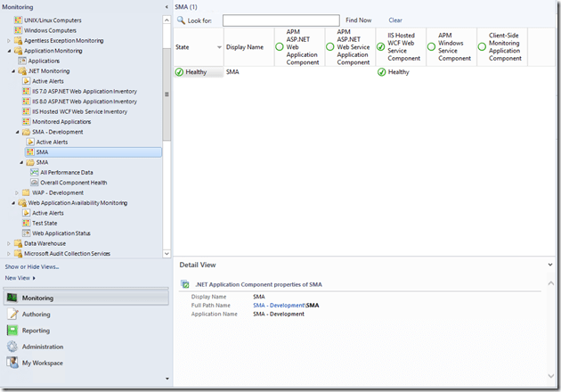Click Show or Hide Views link
Viewport: 561px width, 392px height.
(x=32, y=266)
